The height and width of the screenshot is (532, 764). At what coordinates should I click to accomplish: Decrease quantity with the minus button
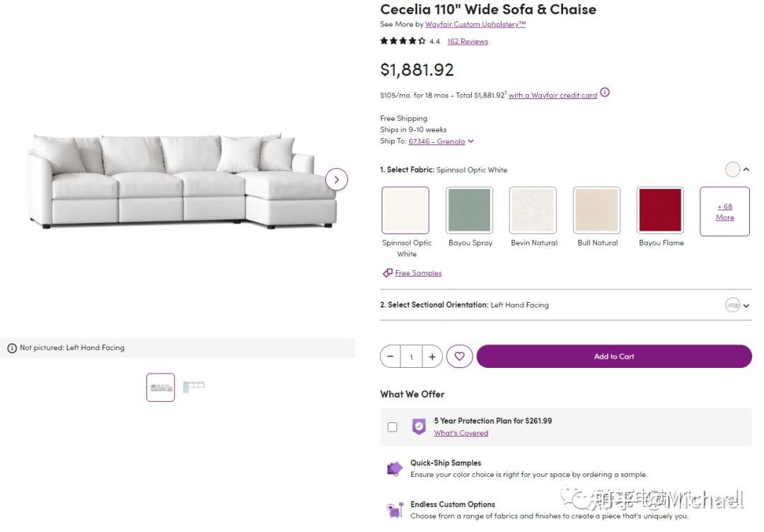click(x=390, y=357)
